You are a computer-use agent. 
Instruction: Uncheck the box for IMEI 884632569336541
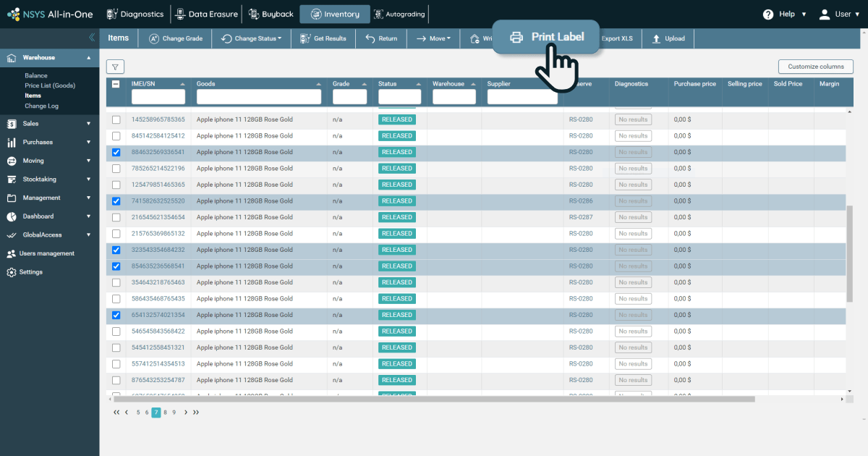(116, 152)
